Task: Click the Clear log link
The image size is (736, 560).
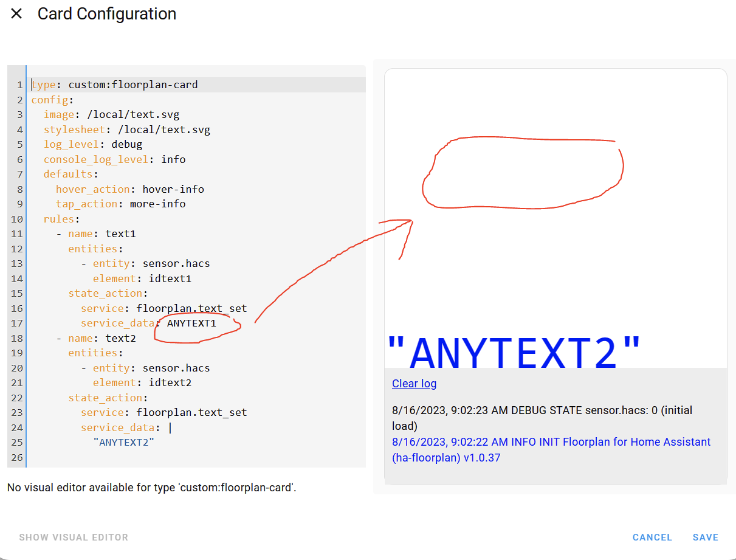Action: (x=414, y=383)
